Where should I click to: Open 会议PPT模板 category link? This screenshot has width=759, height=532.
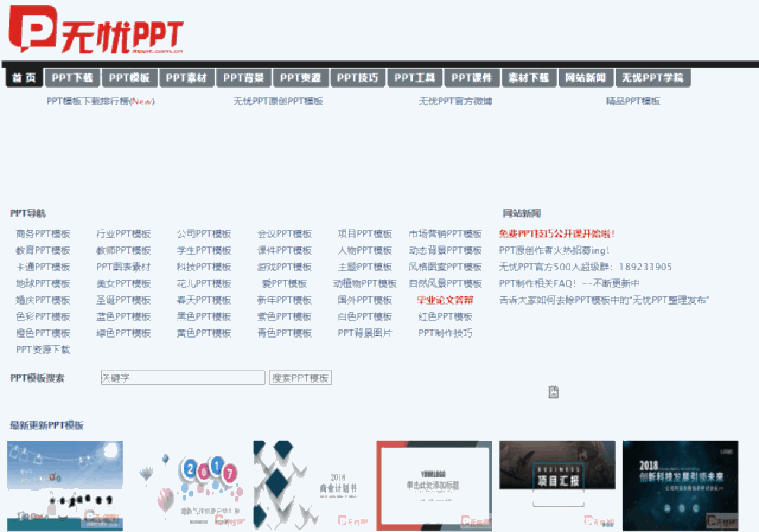285,234
